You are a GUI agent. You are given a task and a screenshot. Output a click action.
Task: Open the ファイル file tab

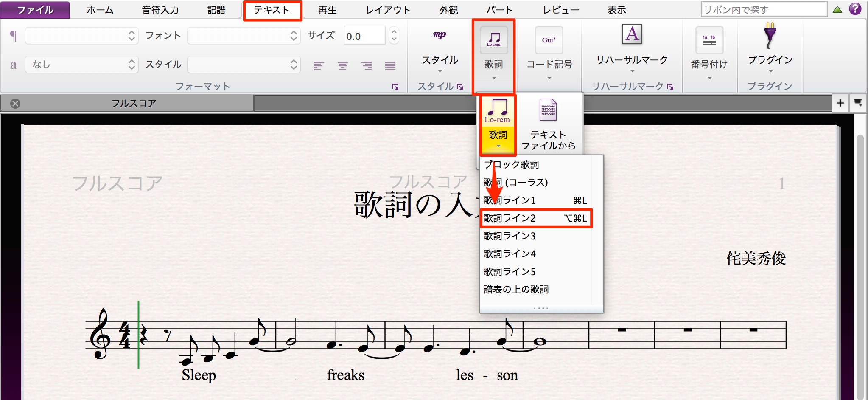[x=35, y=10]
